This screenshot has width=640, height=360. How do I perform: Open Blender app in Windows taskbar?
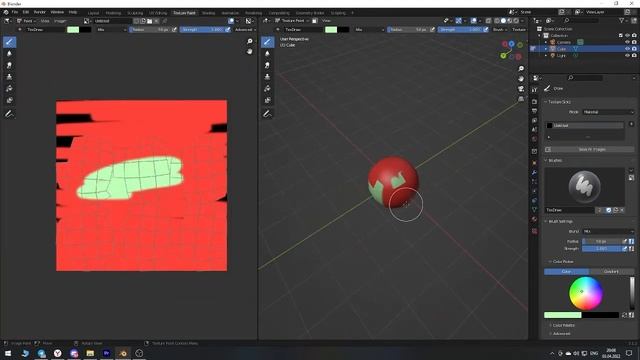point(123,353)
